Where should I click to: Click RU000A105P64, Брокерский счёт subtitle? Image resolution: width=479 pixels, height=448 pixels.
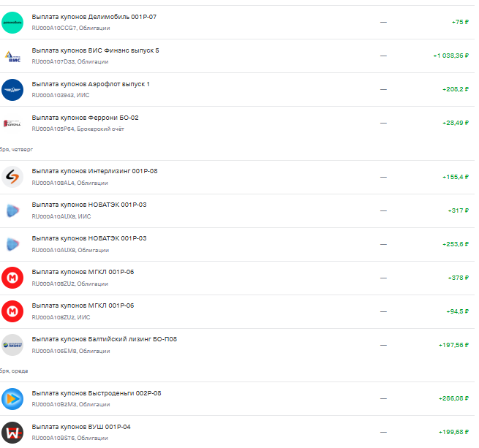(x=78, y=129)
